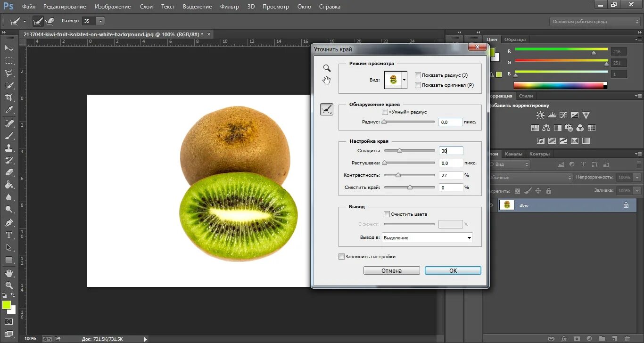
Task: Add Photo Filter camera adjustment icon
Action: click(x=569, y=128)
